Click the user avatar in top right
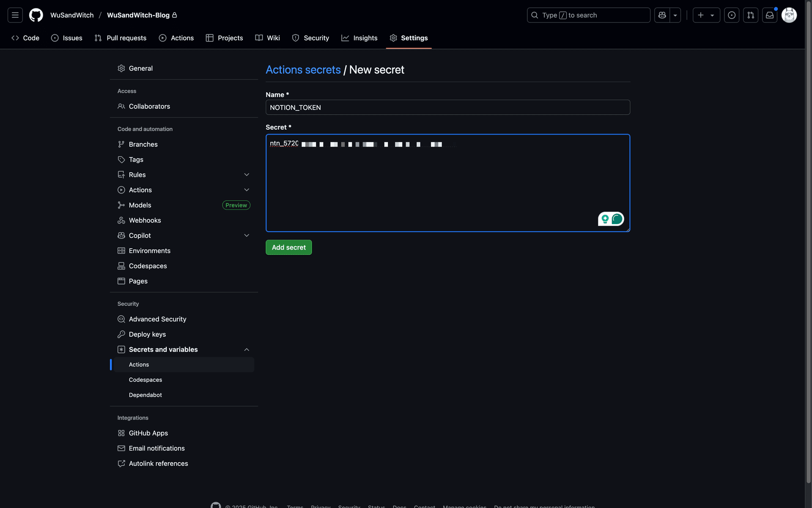Image resolution: width=812 pixels, height=508 pixels. click(789, 15)
